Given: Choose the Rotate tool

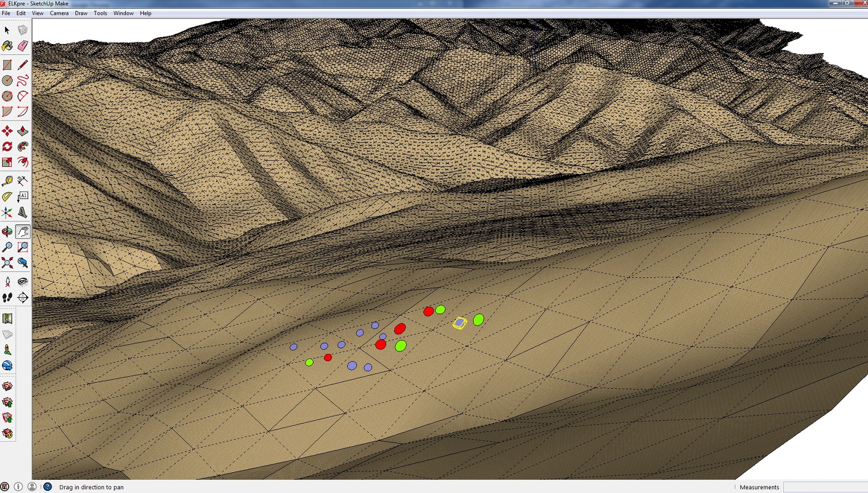Looking at the screenshot, I should click(7, 147).
